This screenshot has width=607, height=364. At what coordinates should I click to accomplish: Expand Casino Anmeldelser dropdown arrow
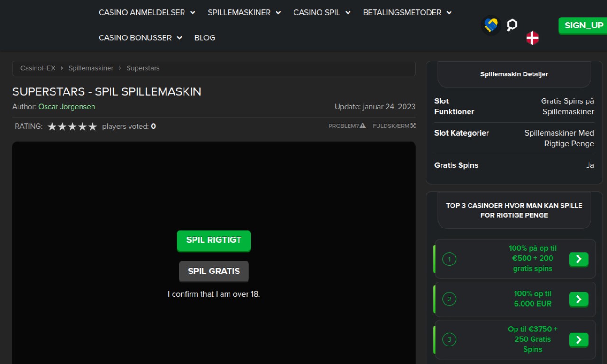(x=193, y=13)
